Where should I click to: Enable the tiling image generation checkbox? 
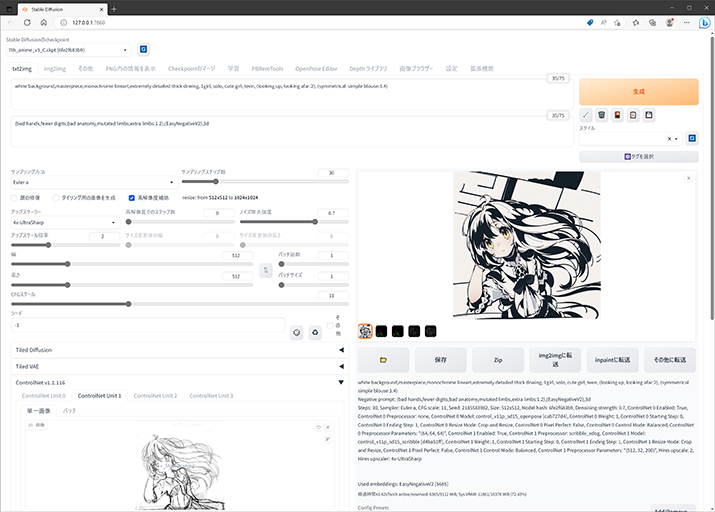[56, 198]
